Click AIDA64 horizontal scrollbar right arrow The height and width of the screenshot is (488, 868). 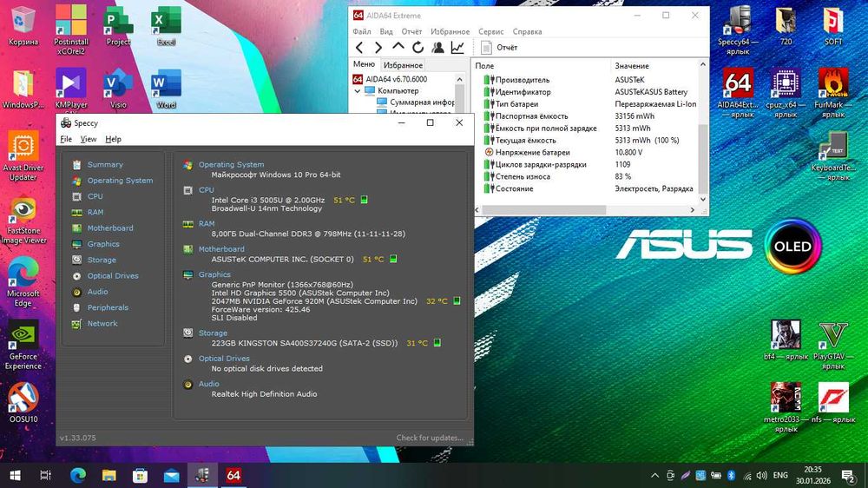coord(692,210)
